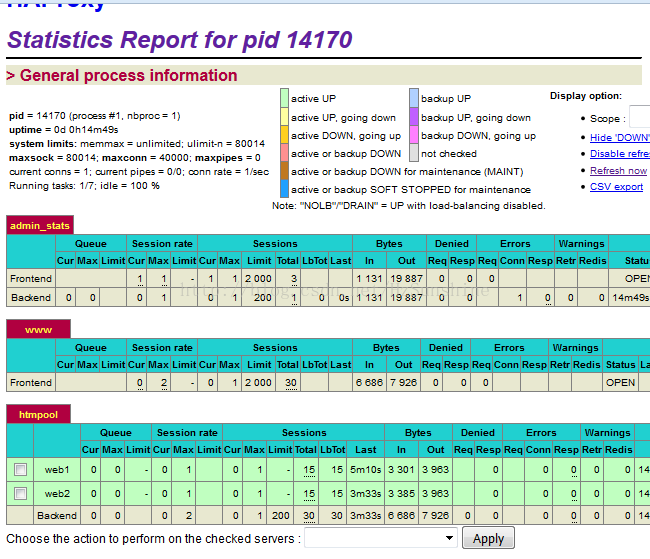This screenshot has height=559, width=650.
Task: Click web2 bytes in value 3 385
Action: coord(401,493)
